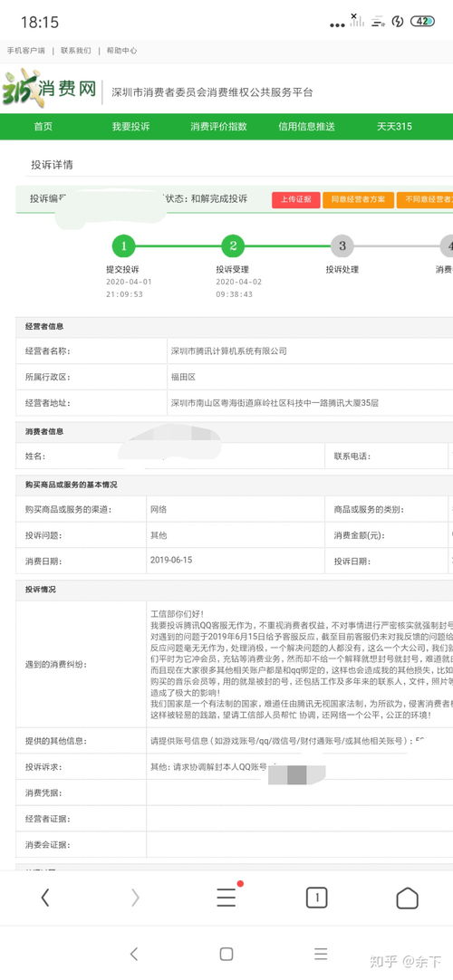Open the 天天315 navigation tab
Screen dimensions: 453x980
coord(394,126)
